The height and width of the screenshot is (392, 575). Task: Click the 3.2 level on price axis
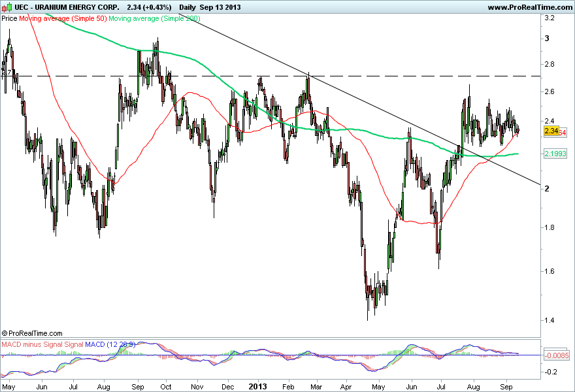coord(550,18)
